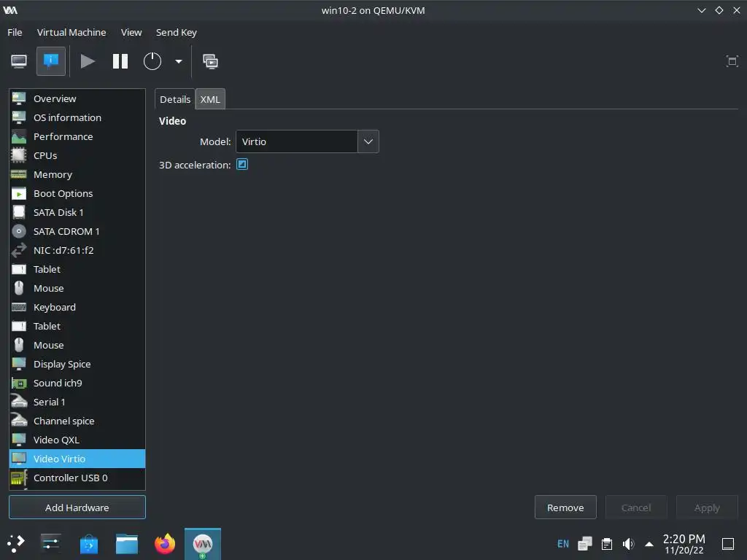The height and width of the screenshot is (560, 747).
Task: Shut down the VM with power icon
Action: pos(152,61)
